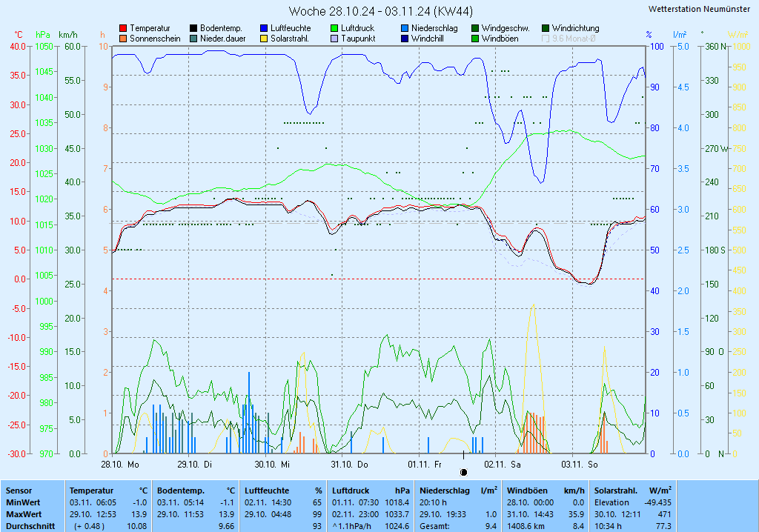Screen dimensions: 759x532
Task: Enable the 9.6 Monat-Ø checkbox
Action: [546, 39]
